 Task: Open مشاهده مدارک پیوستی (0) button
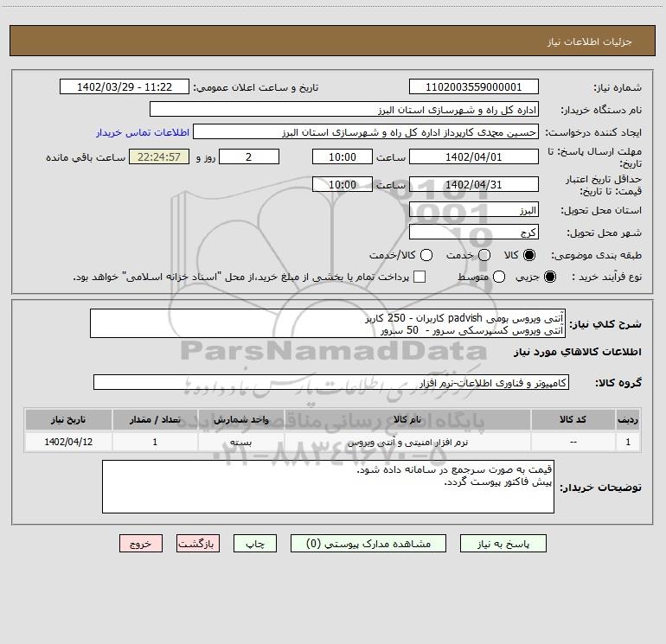tap(368, 544)
